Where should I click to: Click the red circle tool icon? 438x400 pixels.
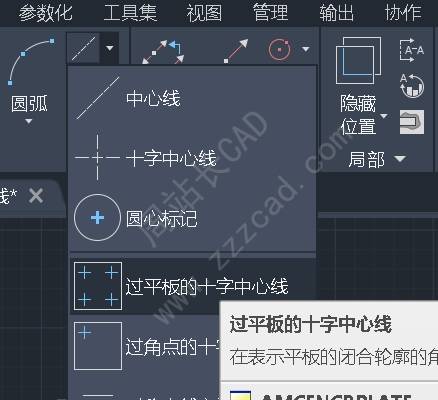coord(279,50)
